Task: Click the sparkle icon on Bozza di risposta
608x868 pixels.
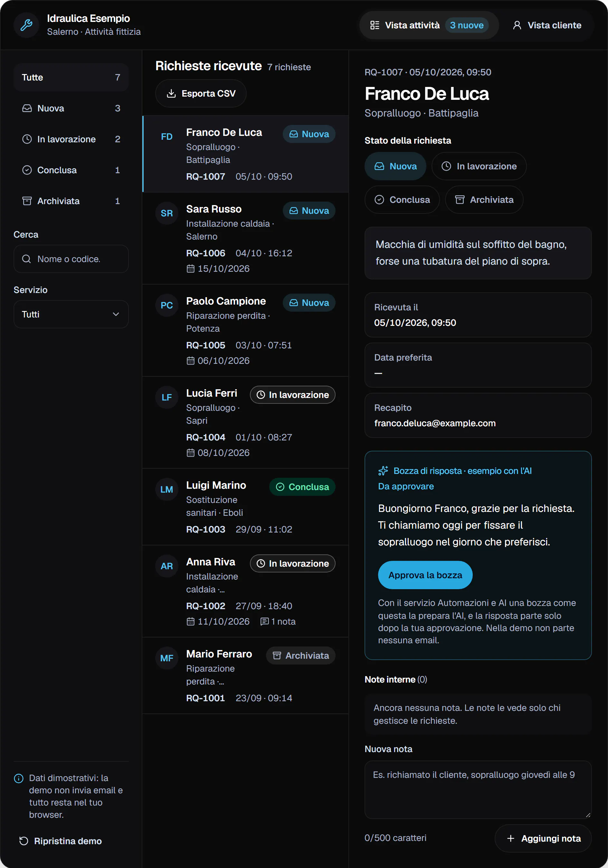Action: (x=383, y=471)
